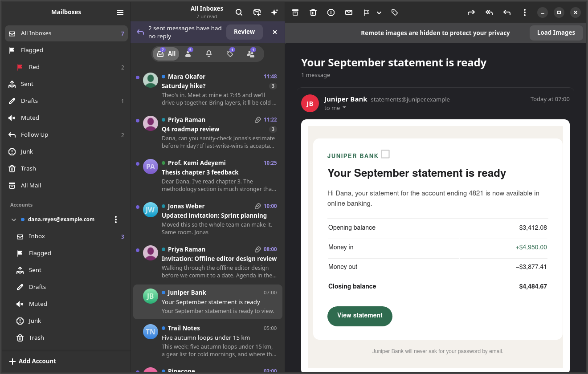Mark the message as junk
Image resolution: width=588 pixels, height=374 pixels.
331,12
